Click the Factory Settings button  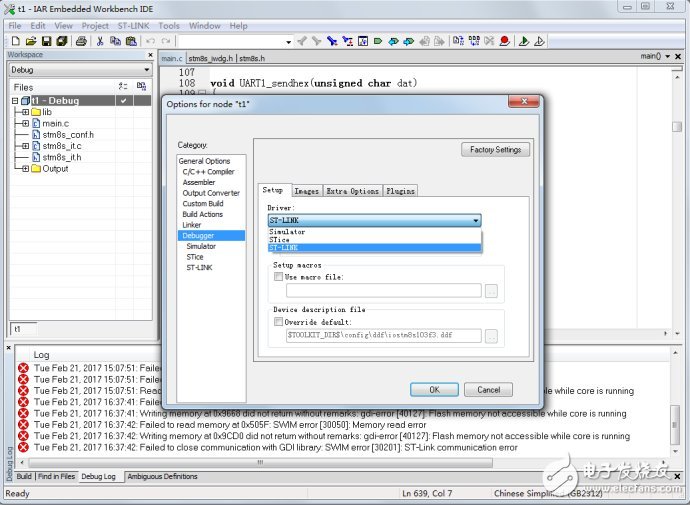point(495,150)
